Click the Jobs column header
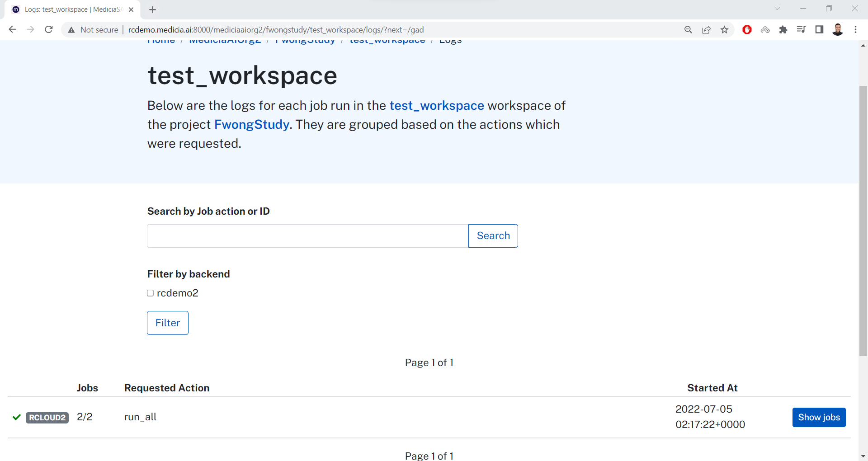The height and width of the screenshot is (461, 868). (x=87, y=388)
